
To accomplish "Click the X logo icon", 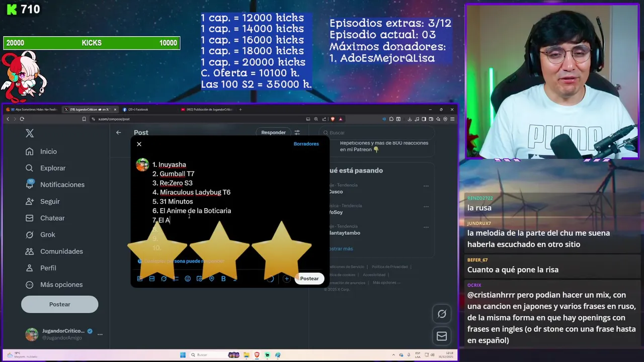I will [30, 133].
